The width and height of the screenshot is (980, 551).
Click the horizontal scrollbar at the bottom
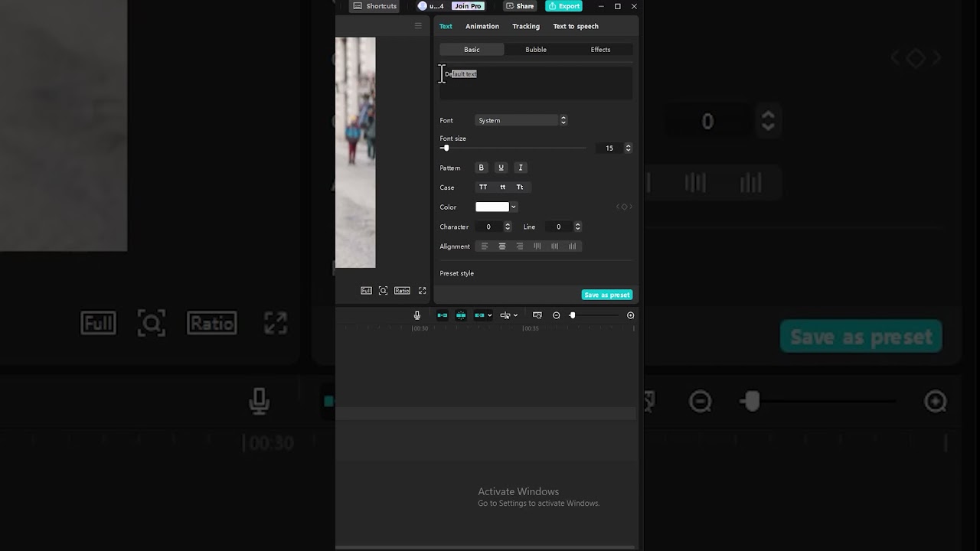click(485, 547)
